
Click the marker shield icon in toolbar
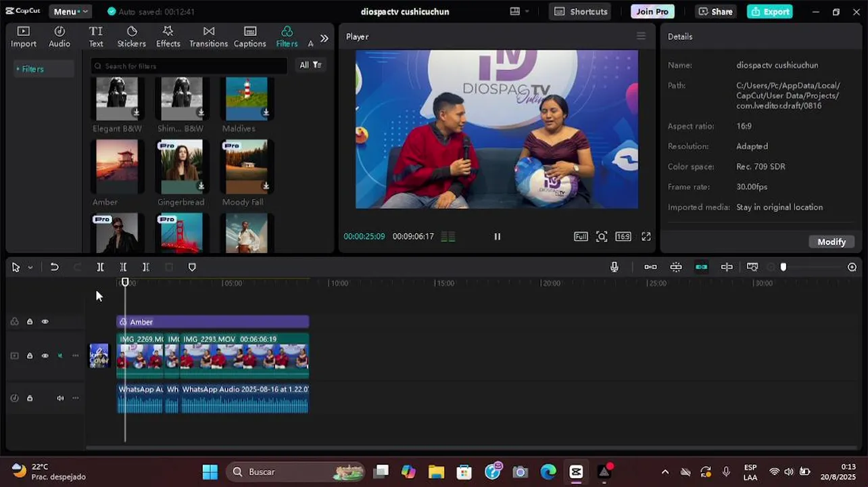click(x=192, y=267)
